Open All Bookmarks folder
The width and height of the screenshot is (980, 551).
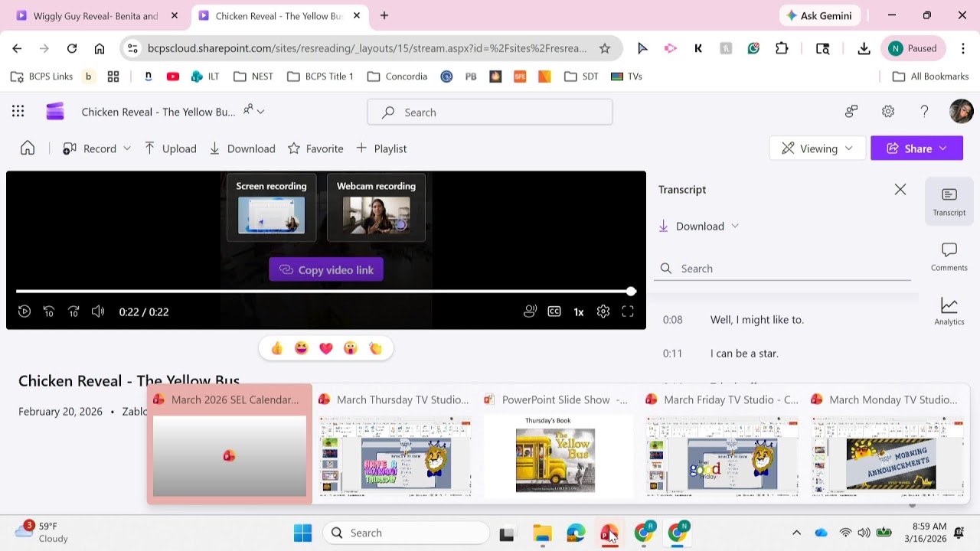[930, 77]
